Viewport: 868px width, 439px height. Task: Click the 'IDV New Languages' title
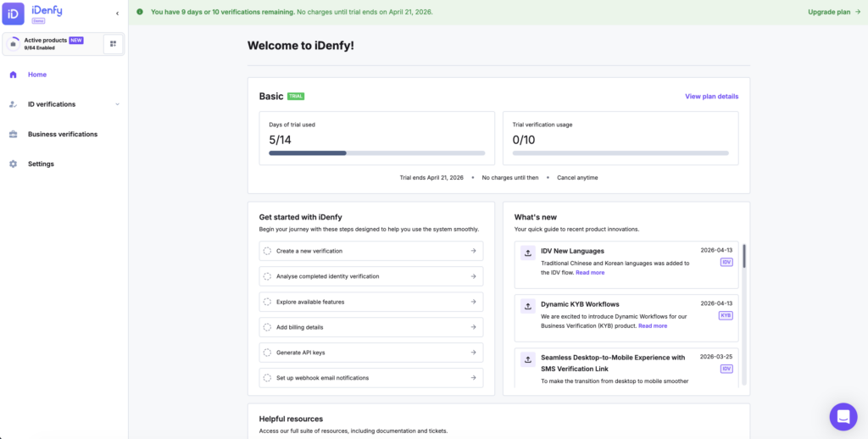[572, 251]
